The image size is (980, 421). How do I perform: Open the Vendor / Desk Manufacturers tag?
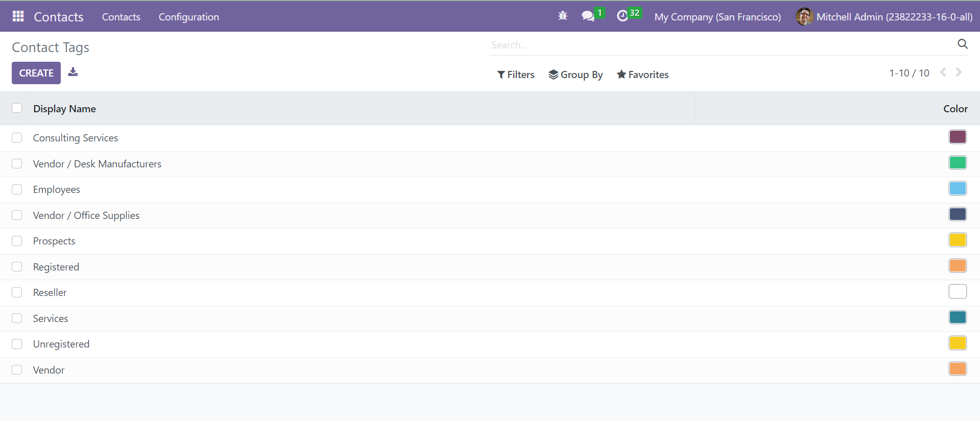coord(97,164)
